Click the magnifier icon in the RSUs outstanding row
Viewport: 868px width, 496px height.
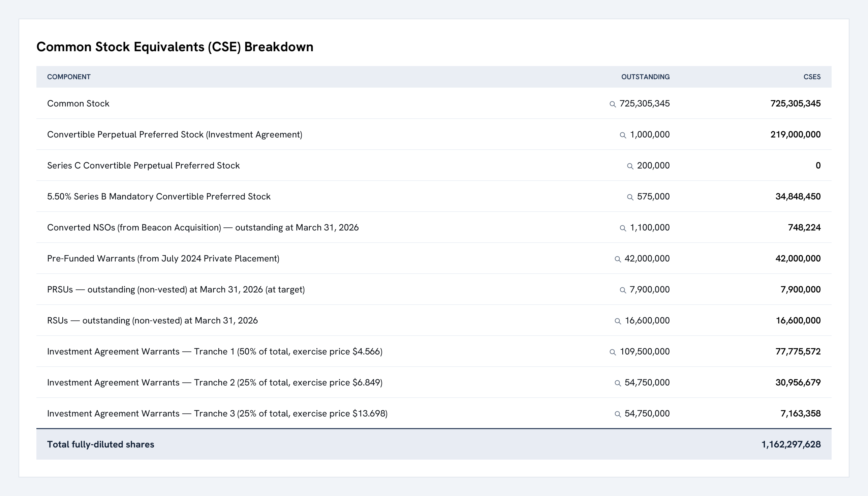[618, 321]
